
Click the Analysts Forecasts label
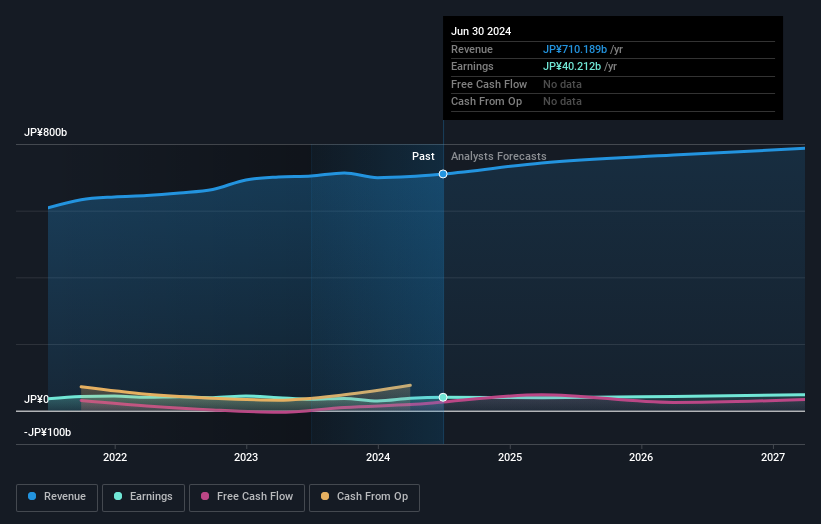tap(498, 156)
